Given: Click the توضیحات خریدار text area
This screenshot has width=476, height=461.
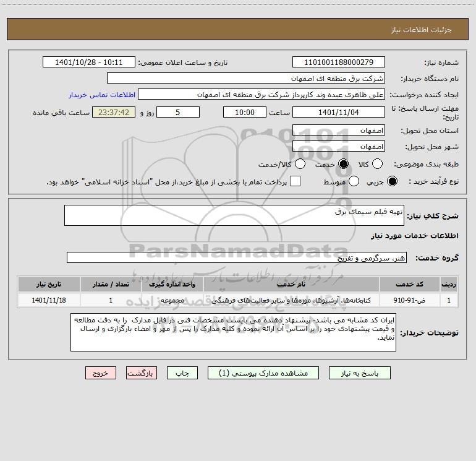Looking at the screenshot, I should coord(233,332).
